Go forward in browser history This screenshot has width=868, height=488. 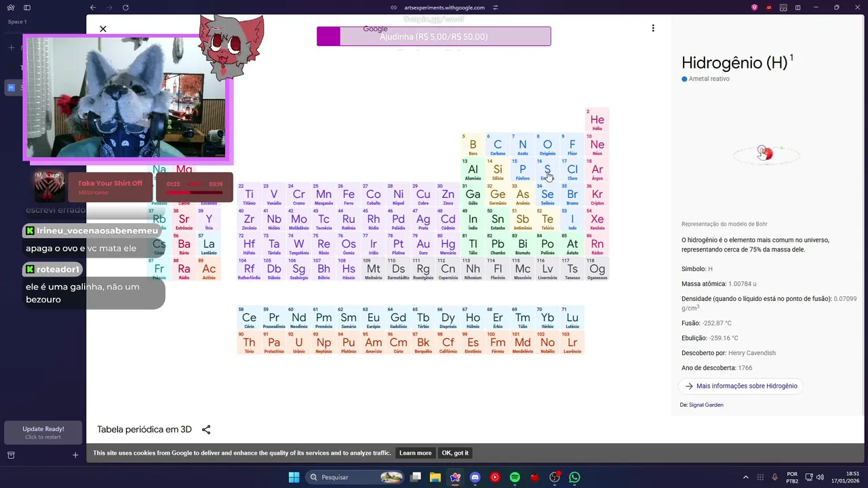point(109,7)
